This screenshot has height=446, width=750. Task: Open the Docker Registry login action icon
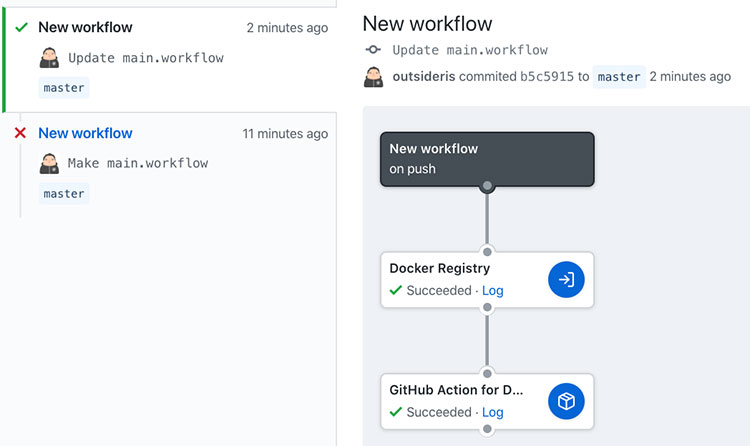[566, 279]
